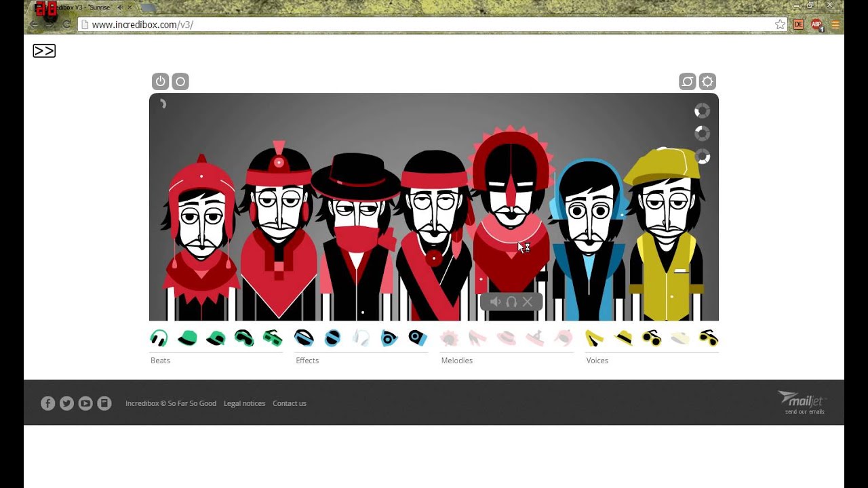Pick the yellow scarf voice icon
The width and height of the screenshot is (868, 488).
595,338
